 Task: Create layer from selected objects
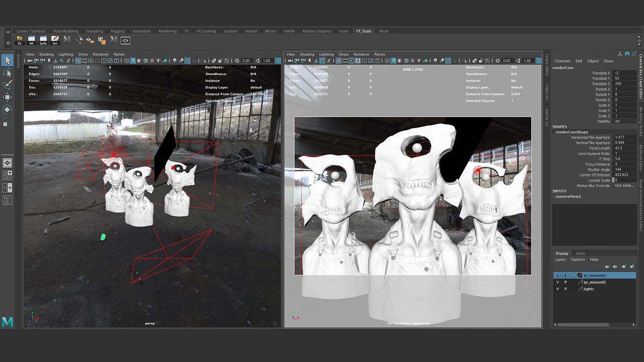pyautogui.click(x=632, y=266)
